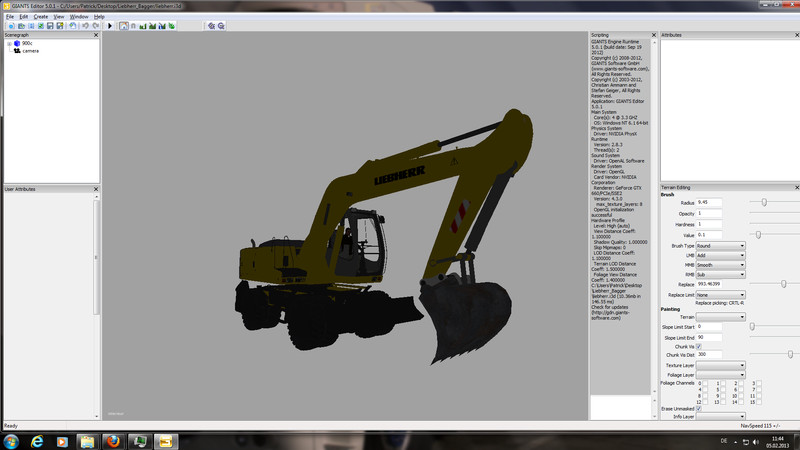This screenshot has width=800, height=450.
Task: Select the blue-green terrain paint icon
Action: 162,26
